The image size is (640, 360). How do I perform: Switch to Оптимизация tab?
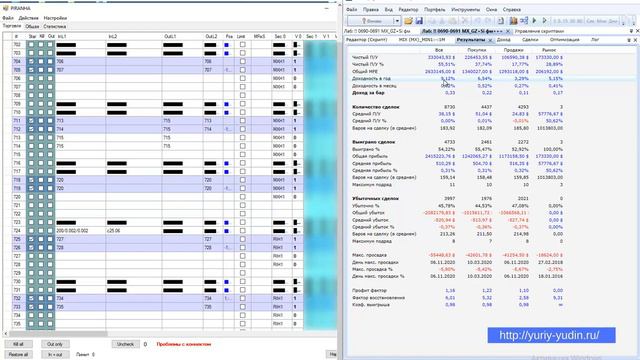pos(564,40)
